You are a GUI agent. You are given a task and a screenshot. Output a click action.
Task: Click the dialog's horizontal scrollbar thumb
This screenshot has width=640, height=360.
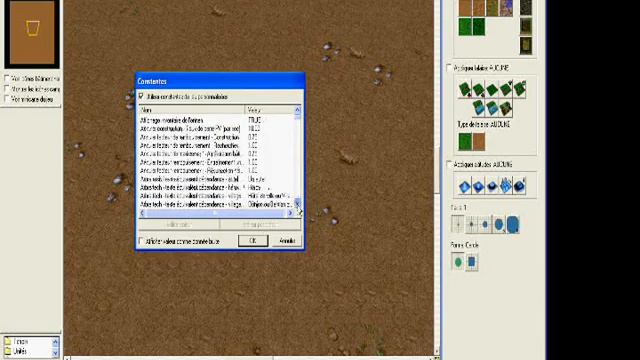(215, 213)
